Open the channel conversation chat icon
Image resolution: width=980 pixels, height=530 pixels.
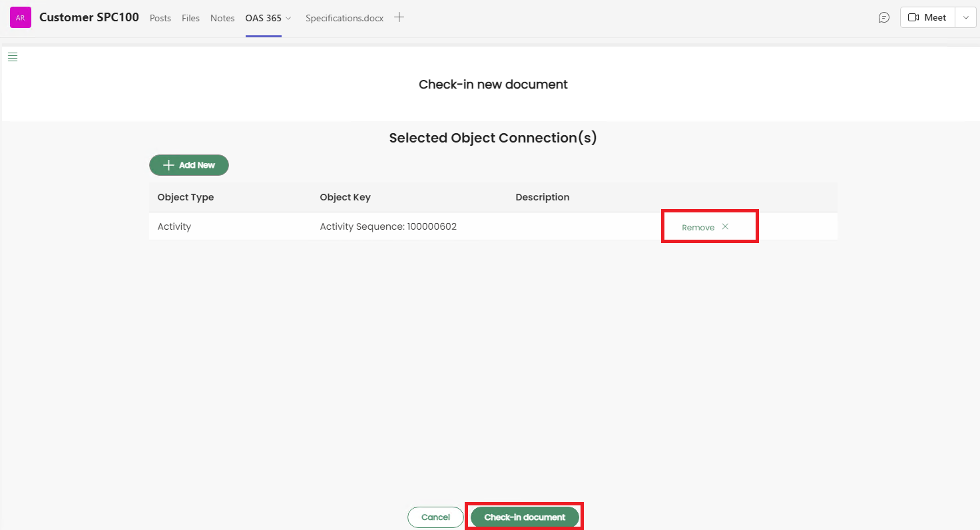tap(883, 18)
